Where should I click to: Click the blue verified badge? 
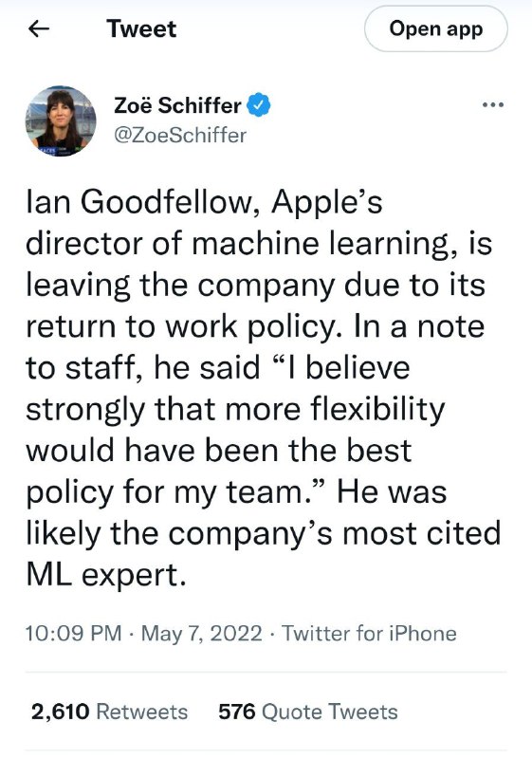[259, 105]
